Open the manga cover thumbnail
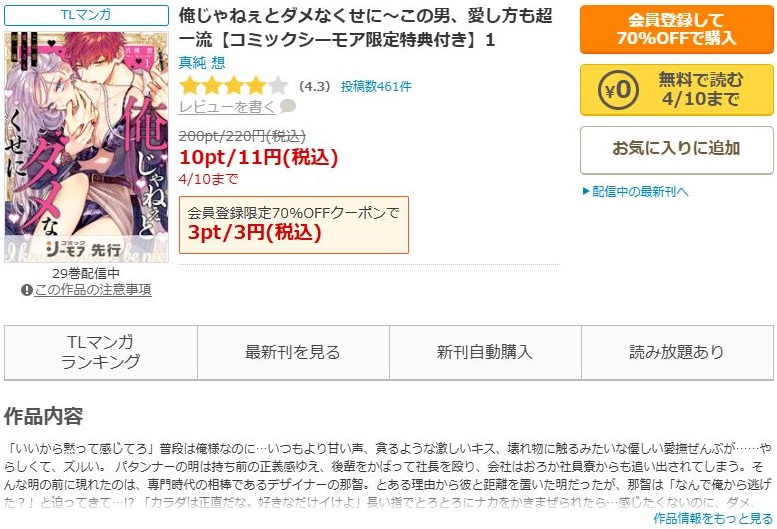Image resolution: width=777 pixels, height=529 pixels. coord(86,147)
